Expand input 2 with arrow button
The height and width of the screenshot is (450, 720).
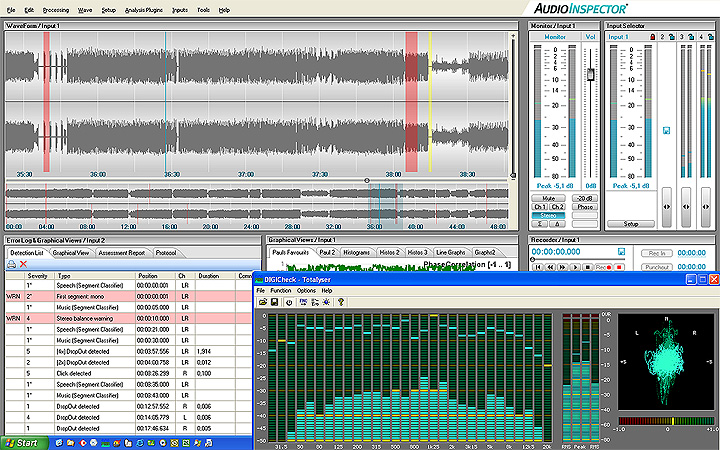pos(667,207)
